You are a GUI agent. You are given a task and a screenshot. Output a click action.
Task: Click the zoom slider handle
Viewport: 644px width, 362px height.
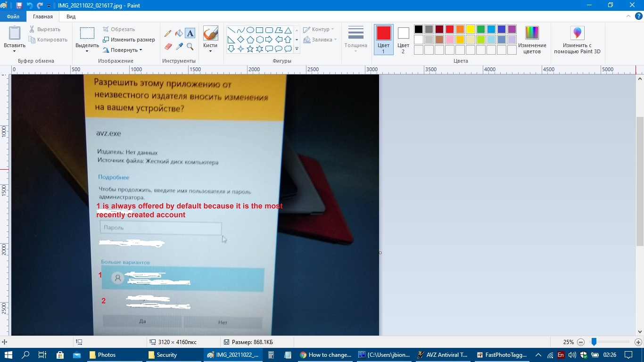[x=594, y=342]
